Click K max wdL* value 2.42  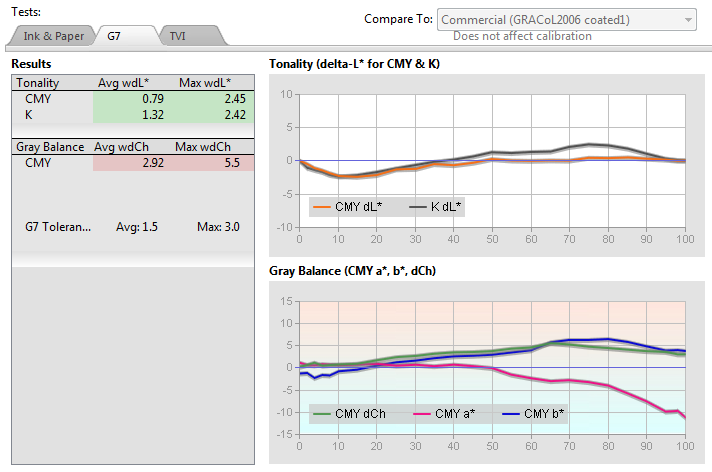tap(235, 115)
